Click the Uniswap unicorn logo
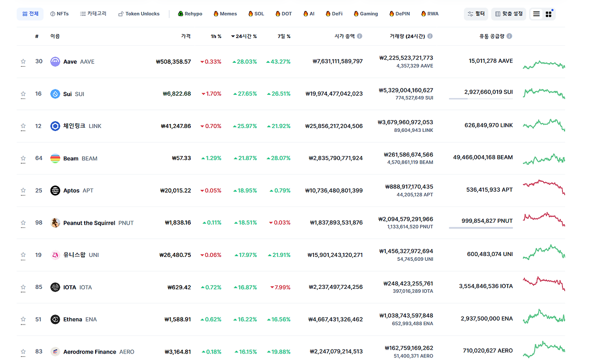The image size is (609, 364). point(55,255)
